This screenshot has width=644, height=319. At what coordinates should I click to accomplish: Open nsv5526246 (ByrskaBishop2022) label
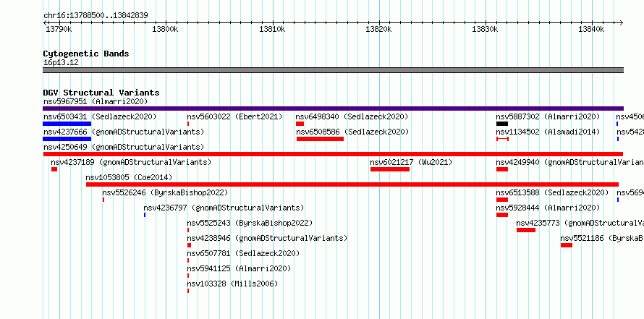165,192
